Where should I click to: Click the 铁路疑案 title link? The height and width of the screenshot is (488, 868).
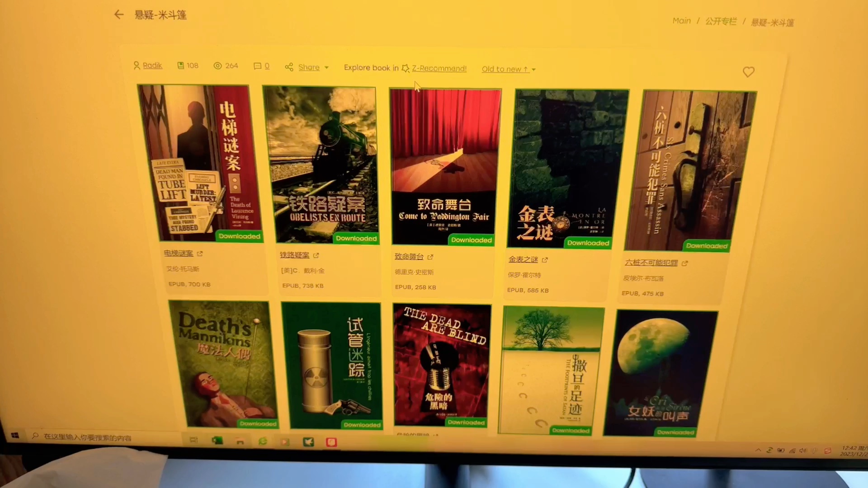click(x=294, y=255)
